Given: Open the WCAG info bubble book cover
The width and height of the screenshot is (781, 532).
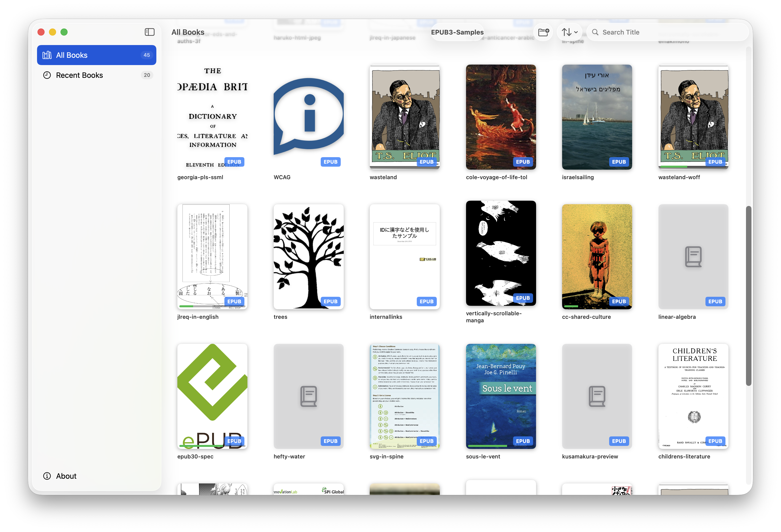Looking at the screenshot, I should [x=308, y=117].
